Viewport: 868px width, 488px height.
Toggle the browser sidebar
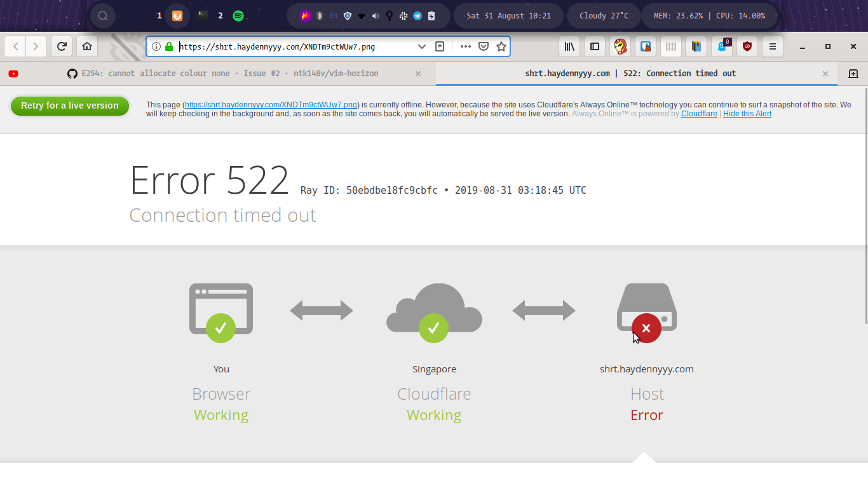(595, 46)
